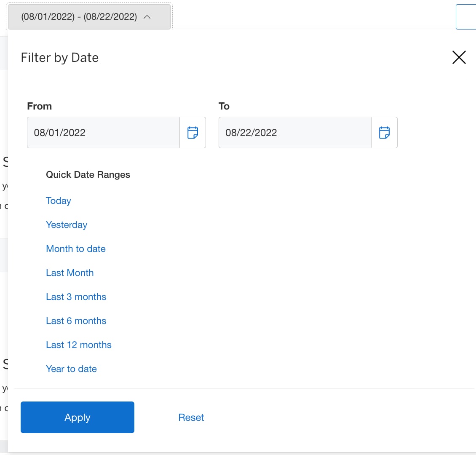Click the Filter by Date title
Viewport: 476px width, 455px height.
coord(59,57)
